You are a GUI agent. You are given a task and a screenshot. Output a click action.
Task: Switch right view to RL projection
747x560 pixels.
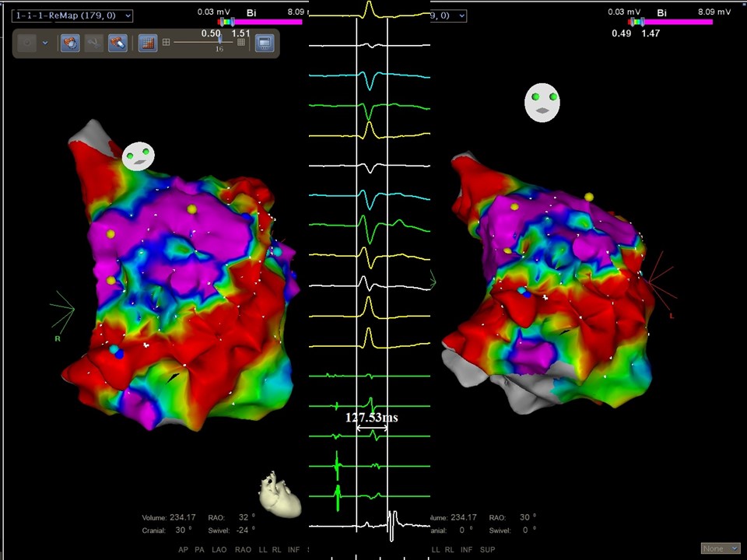coord(449,550)
